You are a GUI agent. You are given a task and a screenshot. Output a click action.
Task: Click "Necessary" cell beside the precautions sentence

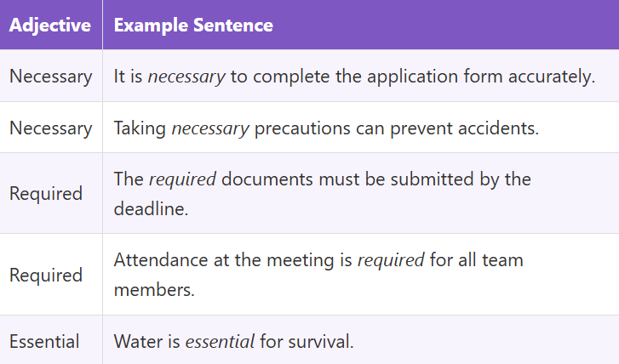(x=50, y=128)
